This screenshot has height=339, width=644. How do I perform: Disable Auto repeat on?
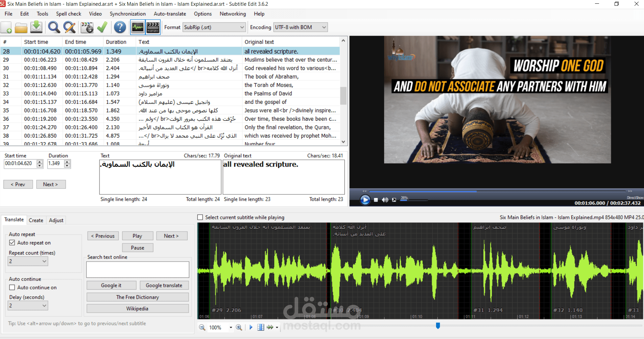point(12,243)
